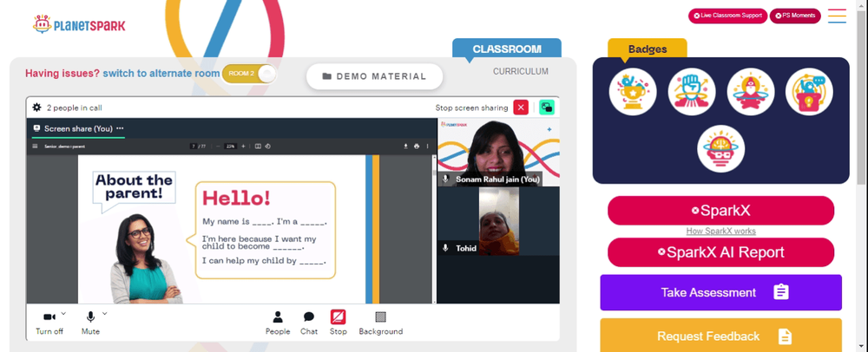The width and height of the screenshot is (868, 352).
Task: Print the shared PDF
Action: 417,147
